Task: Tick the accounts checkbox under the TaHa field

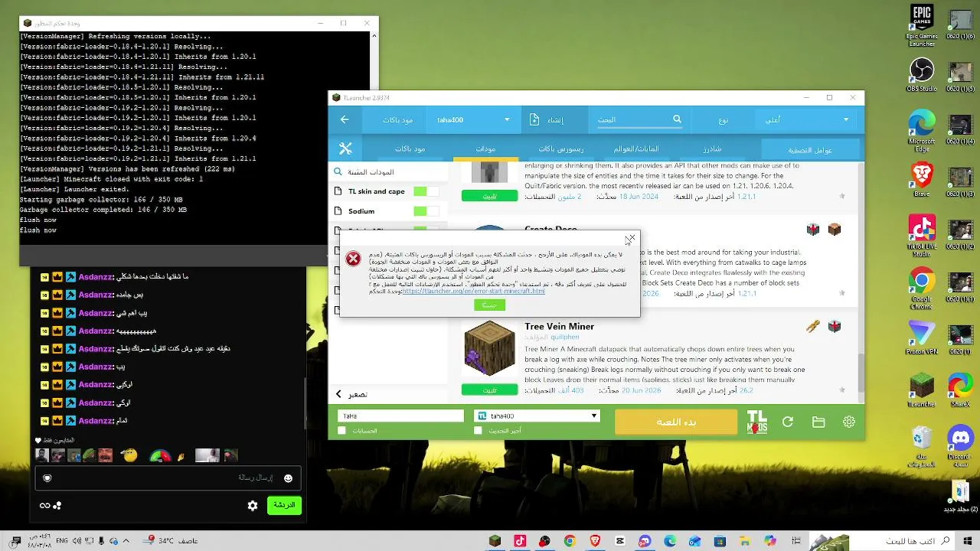Action: 342,431
